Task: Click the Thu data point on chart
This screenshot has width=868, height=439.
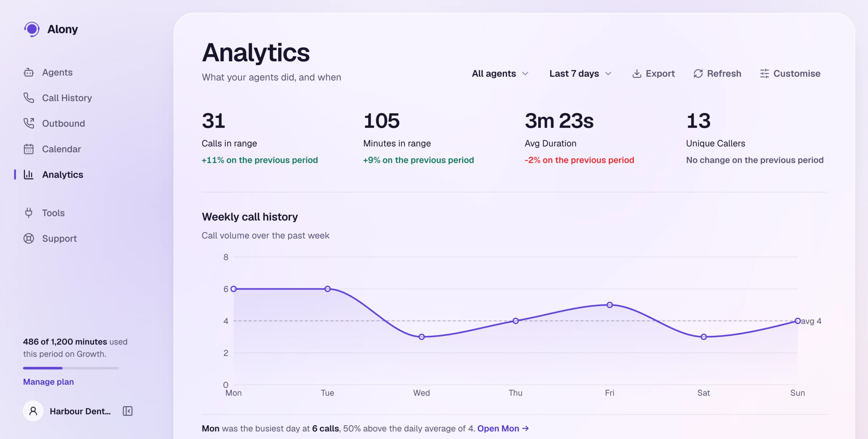Action: point(515,321)
